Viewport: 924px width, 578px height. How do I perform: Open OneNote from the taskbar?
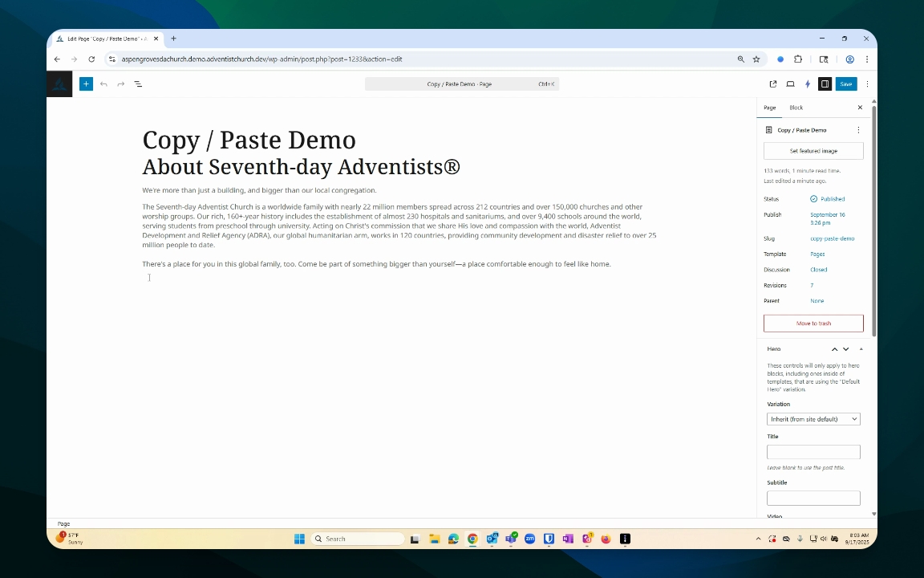pos(568,539)
